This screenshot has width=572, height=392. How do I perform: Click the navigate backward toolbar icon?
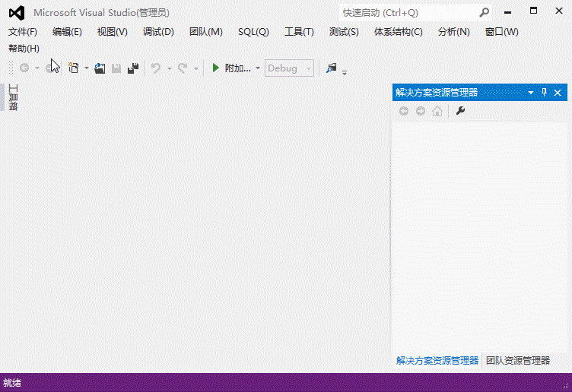click(24, 68)
